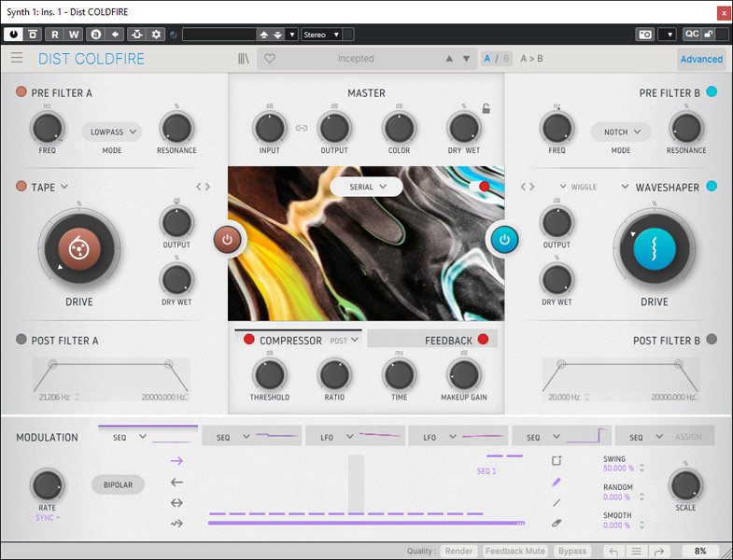Click the link icon between Input and Output
The image size is (733, 560).
(x=301, y=128)
